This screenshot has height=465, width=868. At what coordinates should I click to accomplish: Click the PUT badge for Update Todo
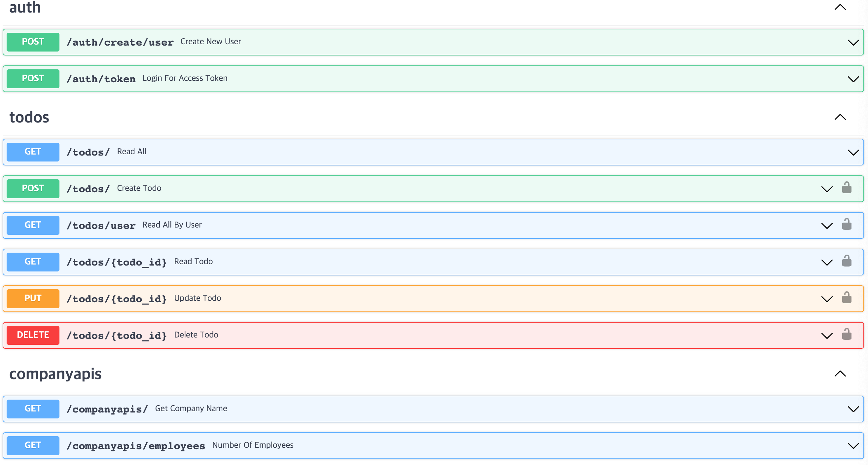33,299
